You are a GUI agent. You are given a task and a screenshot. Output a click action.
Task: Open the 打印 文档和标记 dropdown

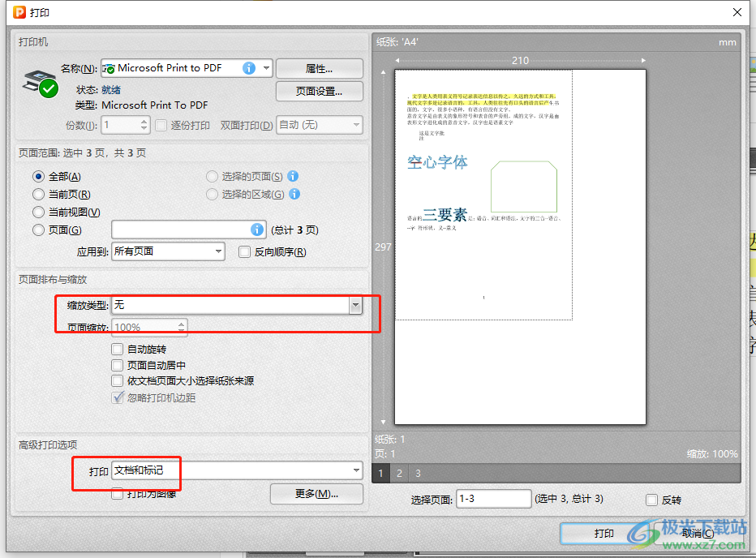click(x=237, y=470)
